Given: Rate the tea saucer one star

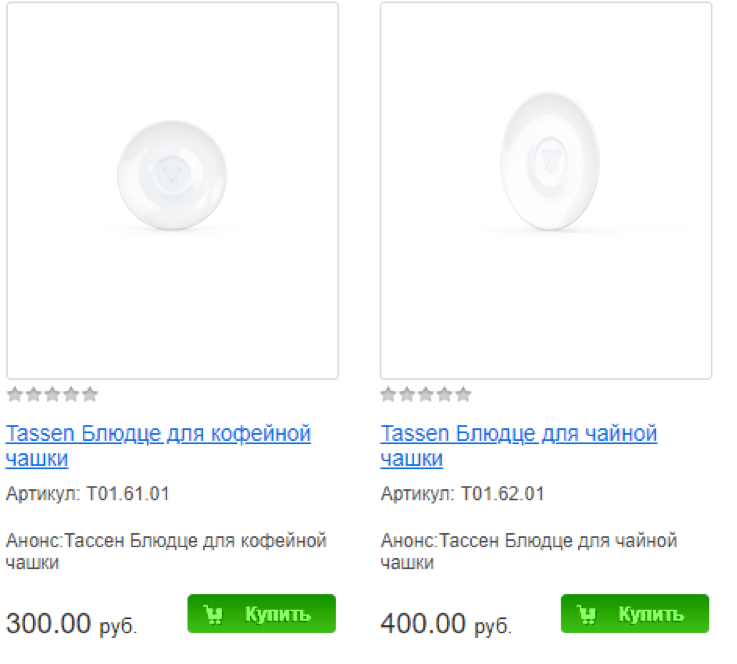Looking at the screenshot, I should [x=389, y=394].
